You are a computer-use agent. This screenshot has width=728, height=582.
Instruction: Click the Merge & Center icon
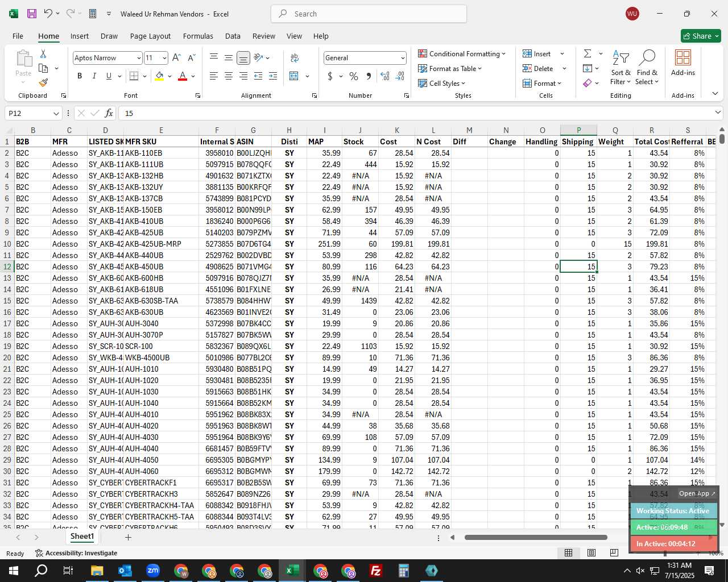pos(294,76)
